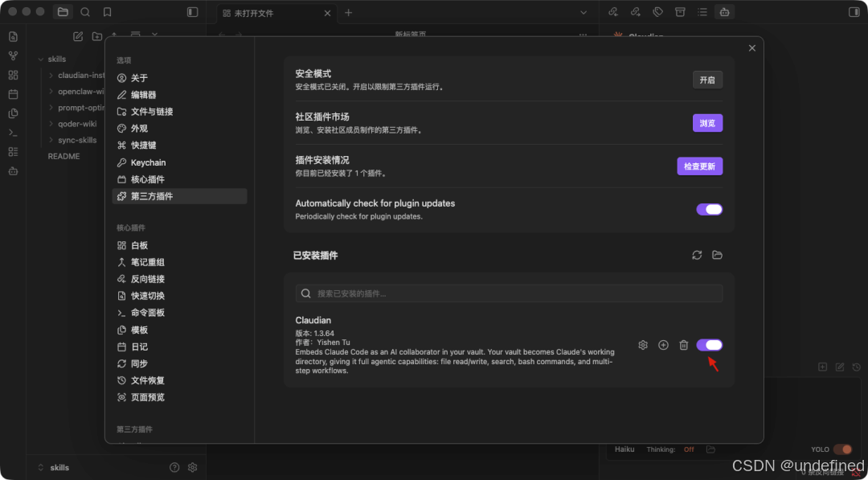Image resolution: width=868 pixels, height=480 pixels.
Task: Open daily note calendar ribbon icon
Action: tap(14, 94)
